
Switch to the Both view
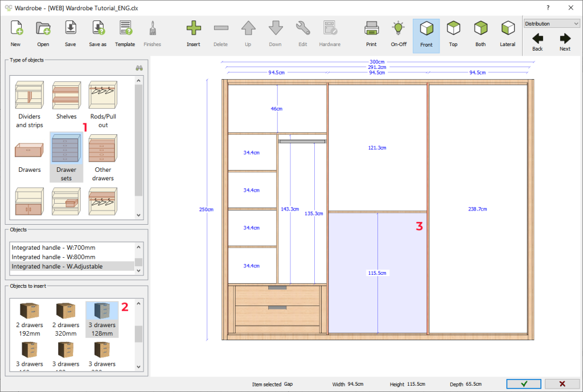(481, 34)
